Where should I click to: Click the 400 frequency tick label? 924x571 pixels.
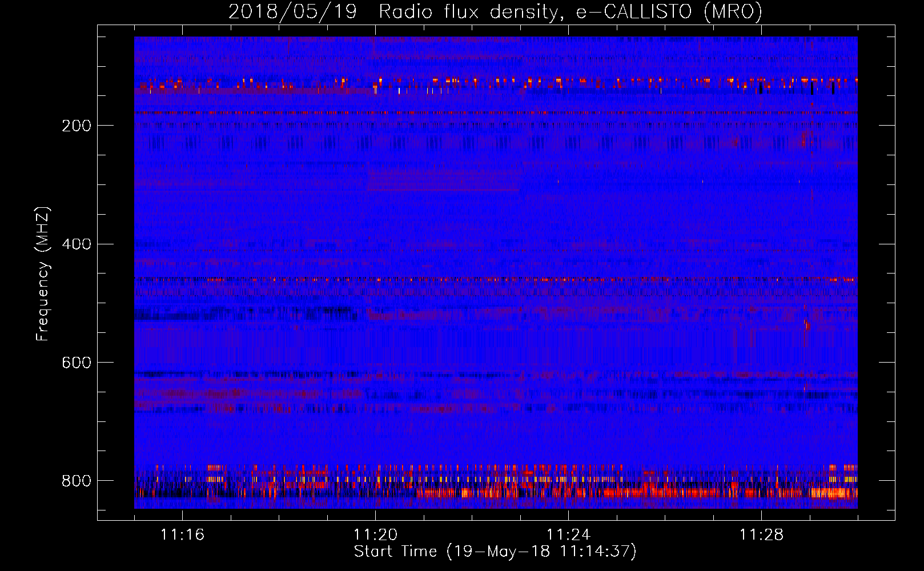(77, 244)
